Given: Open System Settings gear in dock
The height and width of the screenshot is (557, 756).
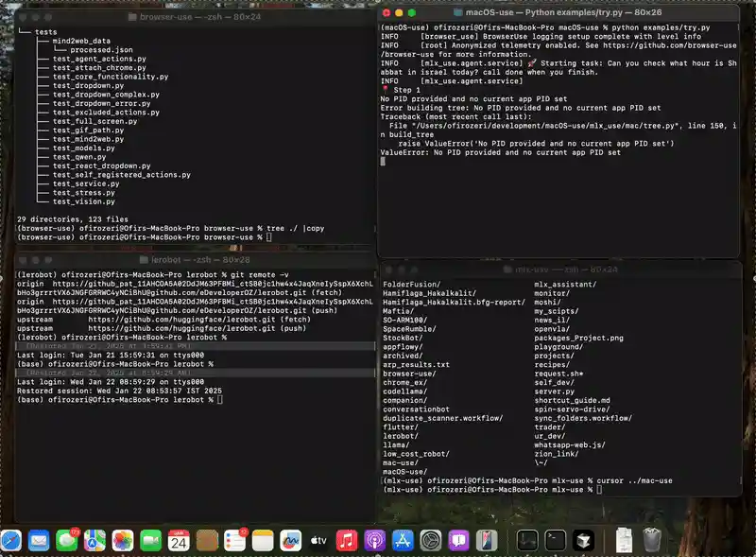Looking at the screenshot, I should [x=431, y=540].
